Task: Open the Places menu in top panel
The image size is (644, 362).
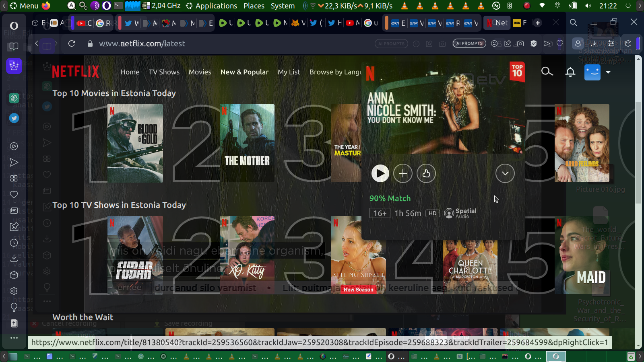Action: tap(254, 6)
